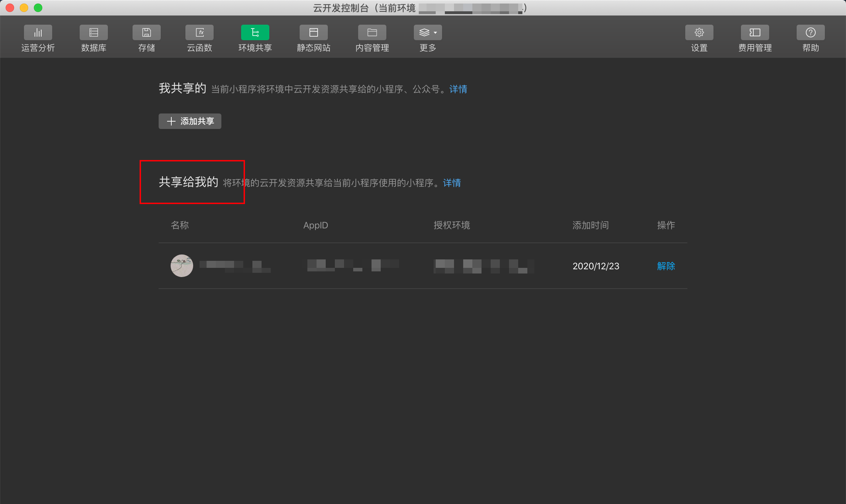Click the 存储 storage icon
This screenshot has width=846, height=504.
tap(146, 32)
